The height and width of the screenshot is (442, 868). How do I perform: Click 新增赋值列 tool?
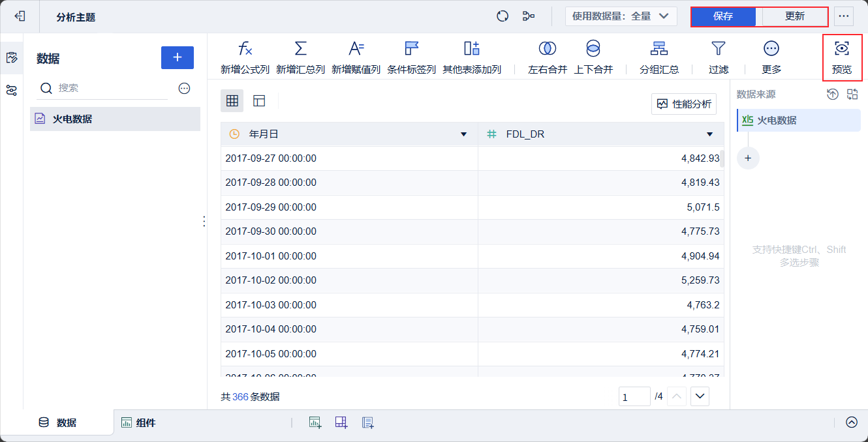(356, 57)
